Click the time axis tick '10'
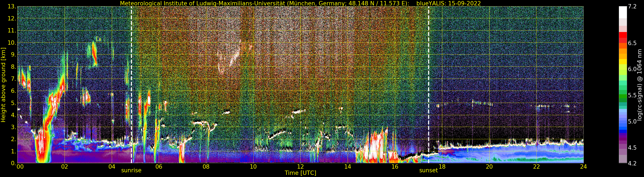Image resolution: width=644 pixels, height=177 pixels. coord(253,166)
